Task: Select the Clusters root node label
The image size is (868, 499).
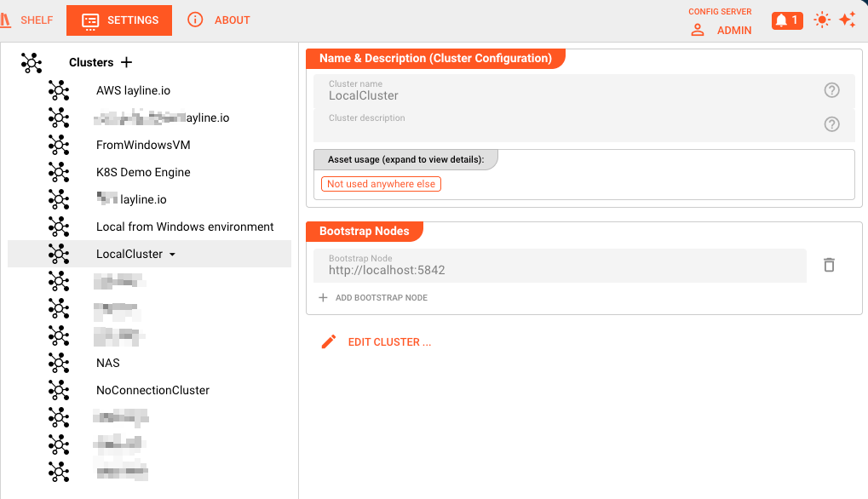Action: 91,62
